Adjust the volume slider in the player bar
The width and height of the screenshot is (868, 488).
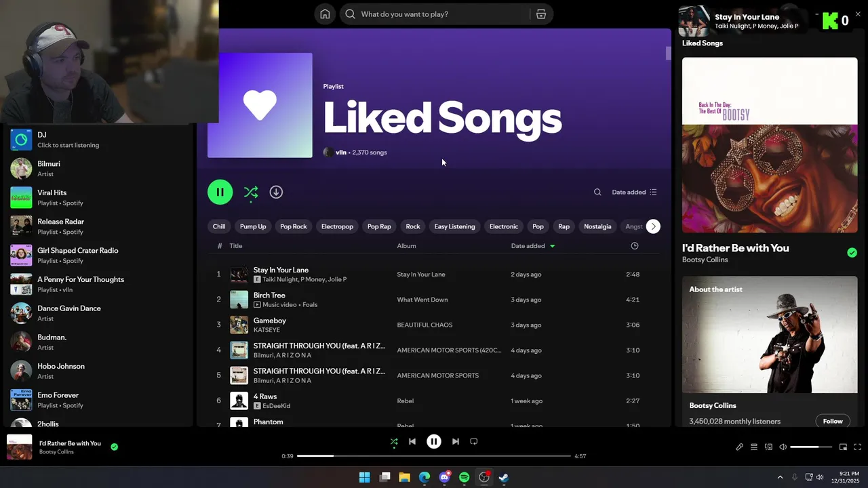tap(811, 447)
